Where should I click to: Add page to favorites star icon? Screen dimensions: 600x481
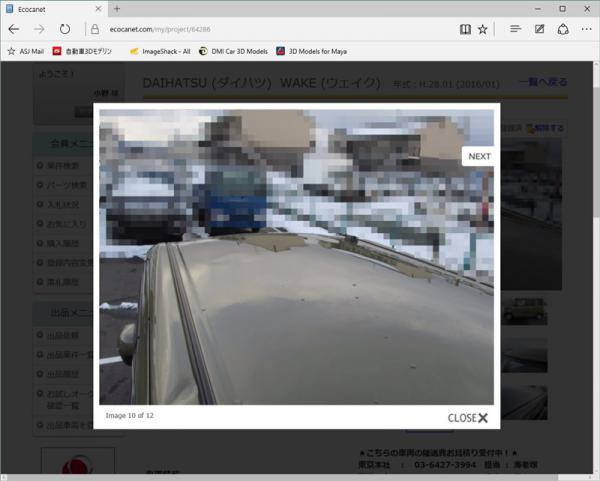(x=483, y=29)
